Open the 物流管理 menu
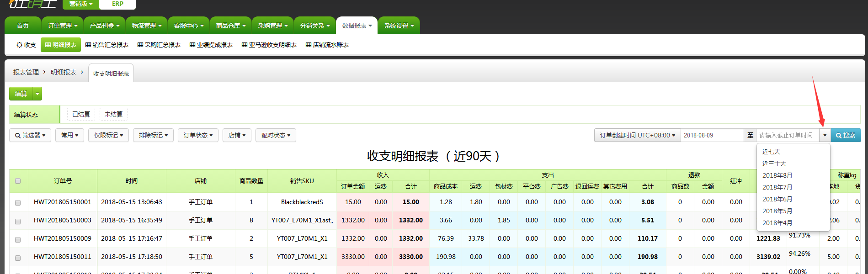The image size is (868, 274). coord(147,26)
